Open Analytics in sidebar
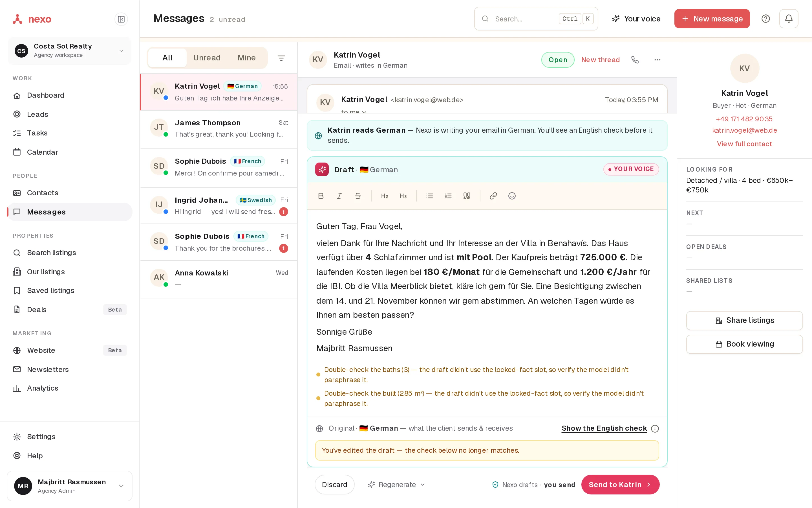The image size is (812, 508). [69, 388]
